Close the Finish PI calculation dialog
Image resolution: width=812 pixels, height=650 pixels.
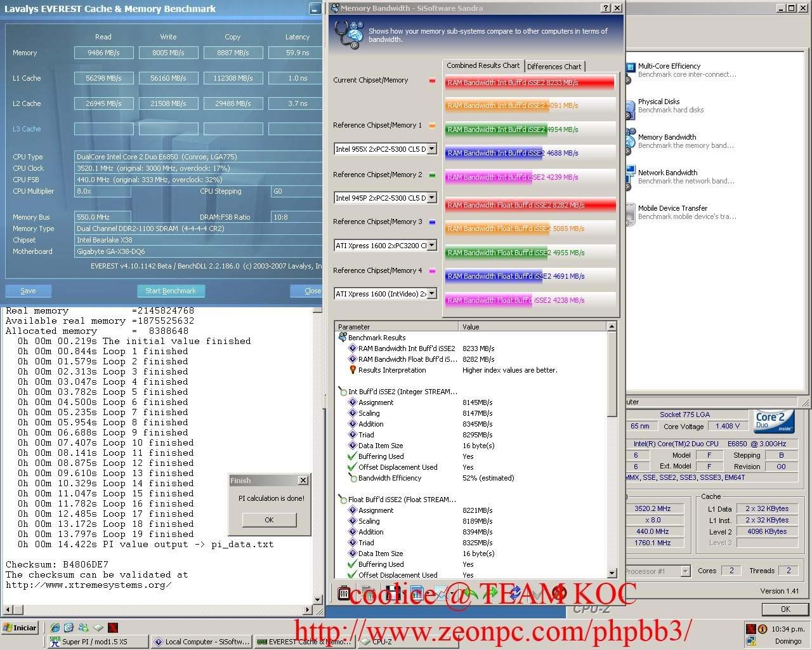[303, 481]
